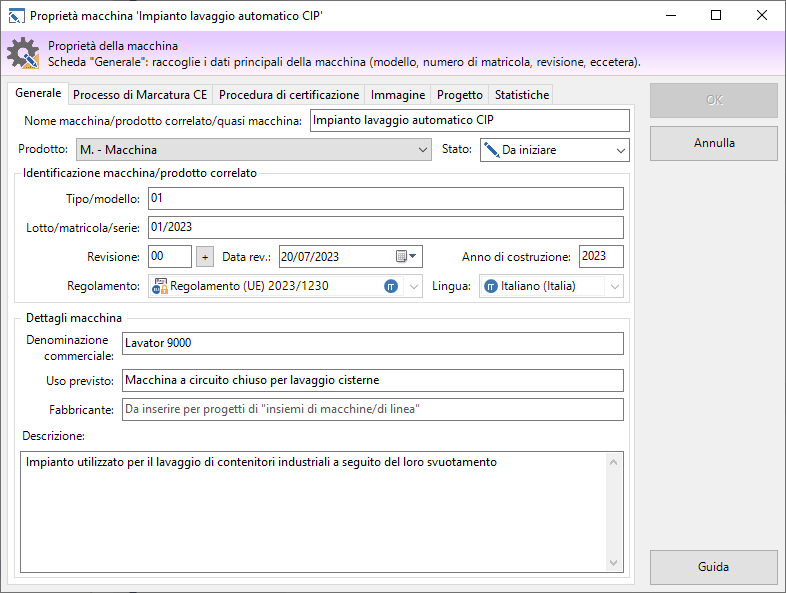
Task: Click the gear icon in the header banner
Action: [22, 54]
